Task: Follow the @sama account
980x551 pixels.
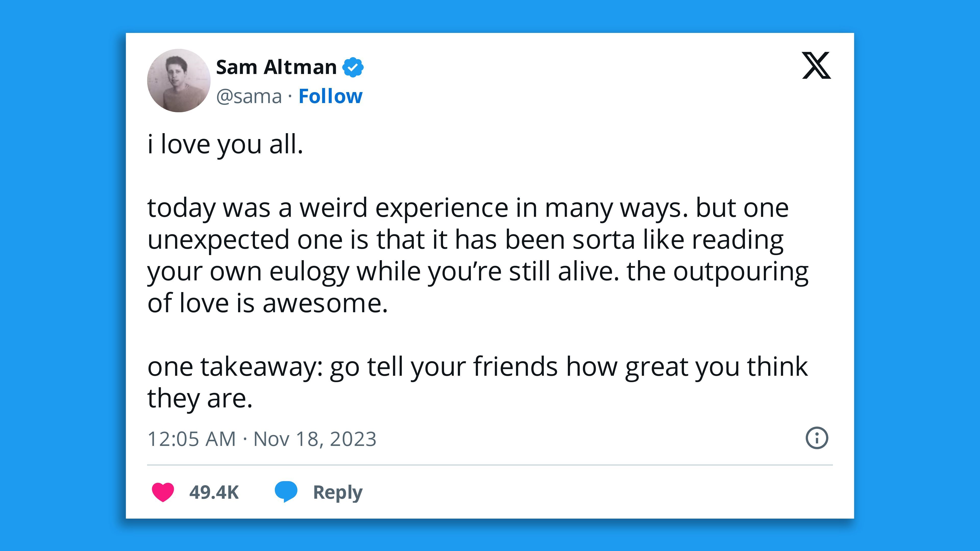Action: (330, 96)
